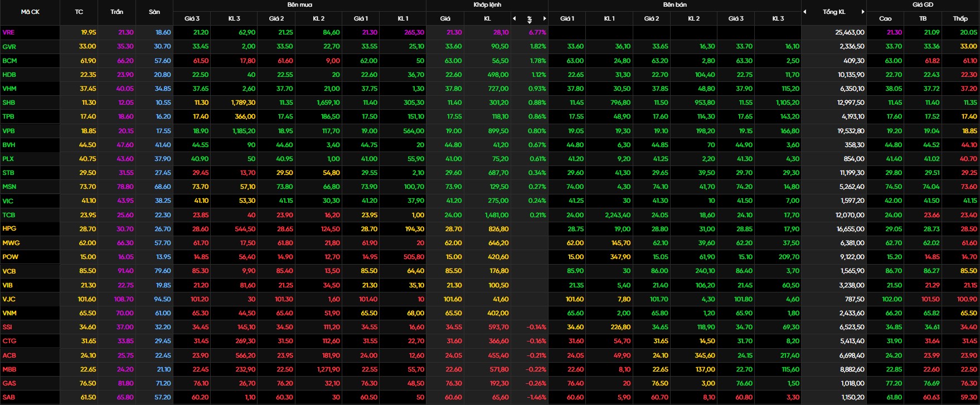Choose the HPG ticker in the list
This screenshot has height=405, width=980.
pyautogui.click(x=9, y=228)
